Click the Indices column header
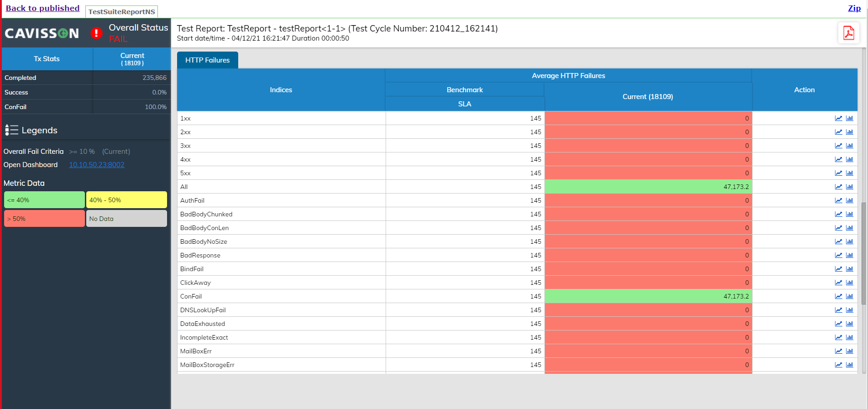This screenshot has height=409, width=868. click(x=281, y=90)
